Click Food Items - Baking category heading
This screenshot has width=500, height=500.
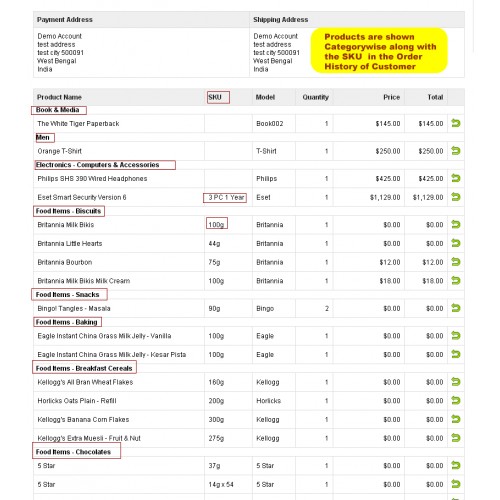click(x=67, y=322)
